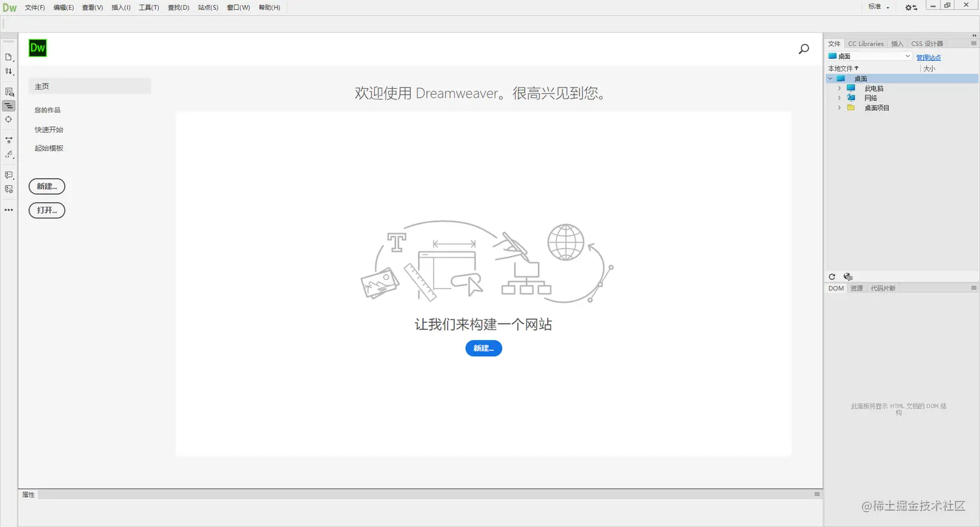Open the 帮助(H) menu
The width and height of the screenshot is (980, 527).
coord(270,8)
